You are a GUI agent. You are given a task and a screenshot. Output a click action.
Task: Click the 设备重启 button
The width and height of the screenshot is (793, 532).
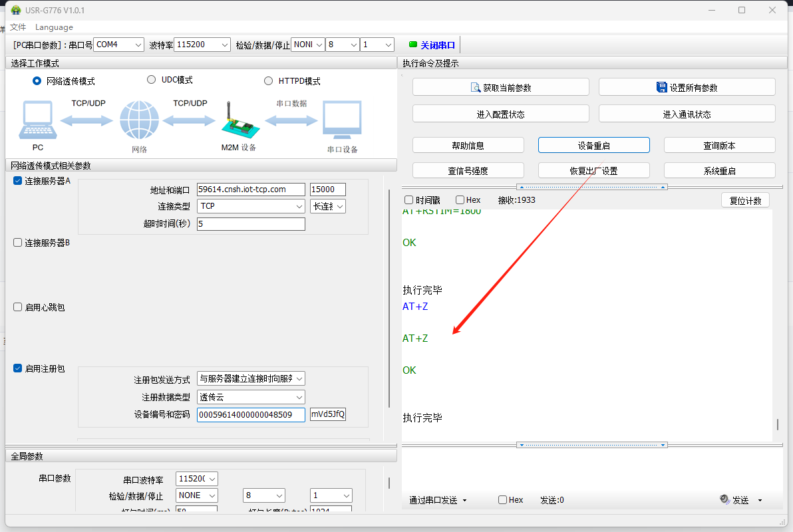[x=593, y=145]
